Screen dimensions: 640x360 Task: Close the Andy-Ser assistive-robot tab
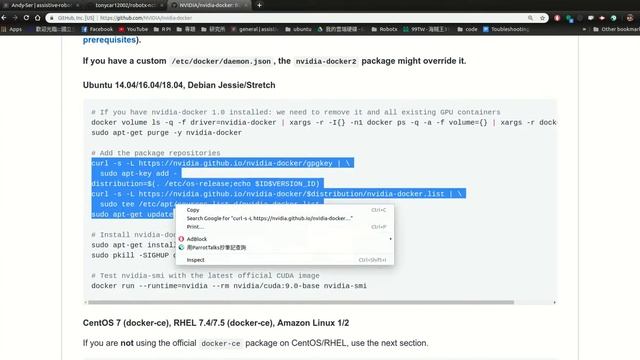click(x=78, y=5)
